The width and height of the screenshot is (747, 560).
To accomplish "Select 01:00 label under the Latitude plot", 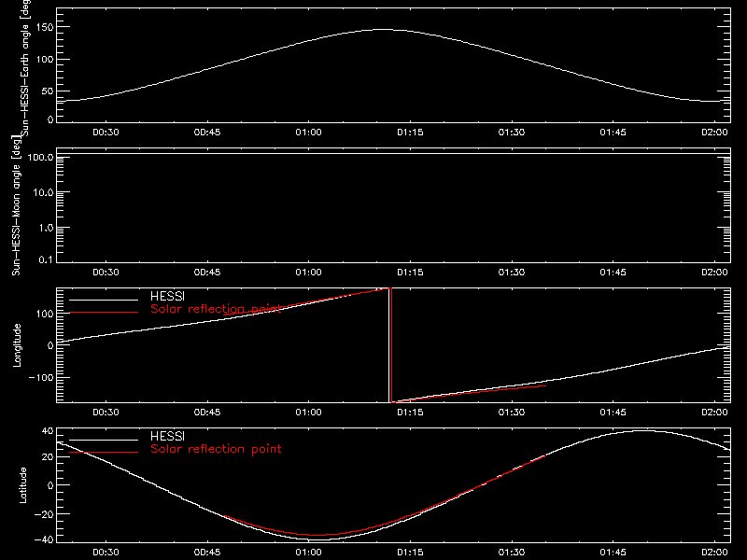I will [x=309, y=552].
